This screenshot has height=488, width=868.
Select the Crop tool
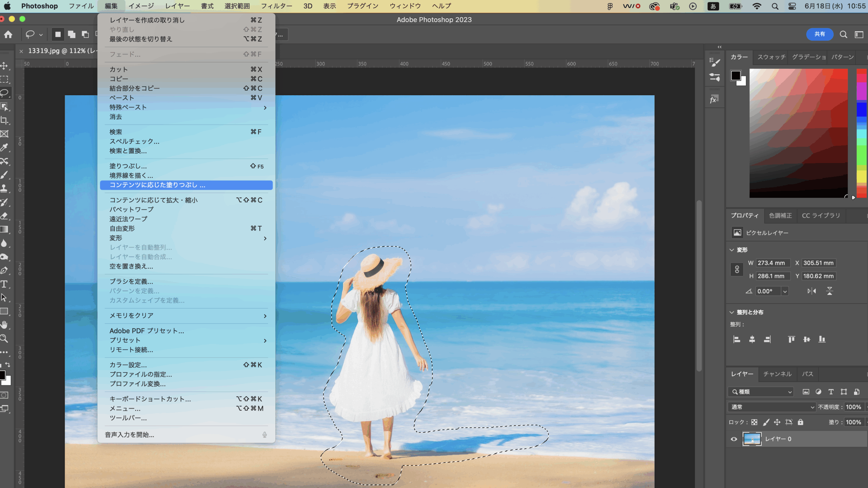pos(4,120)
